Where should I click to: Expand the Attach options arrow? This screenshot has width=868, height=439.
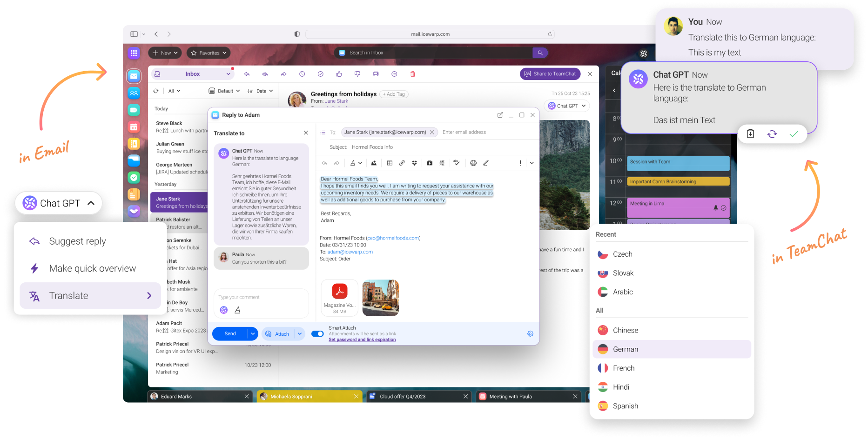[300, 334]
